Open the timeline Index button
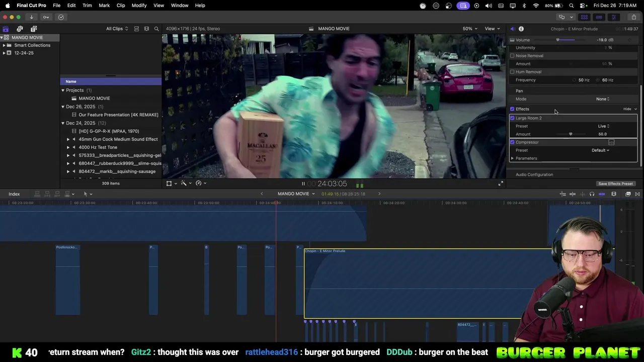The image size is (644, 362). pyautogui.click(x=14, y=194)
